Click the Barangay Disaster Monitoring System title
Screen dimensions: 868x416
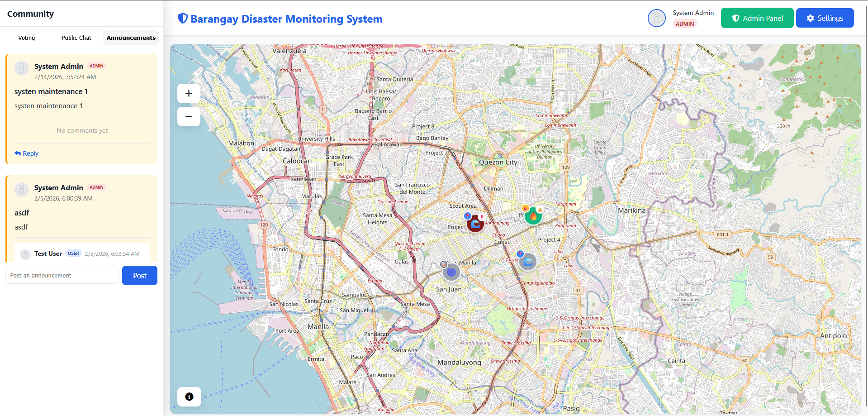point(286,19)
